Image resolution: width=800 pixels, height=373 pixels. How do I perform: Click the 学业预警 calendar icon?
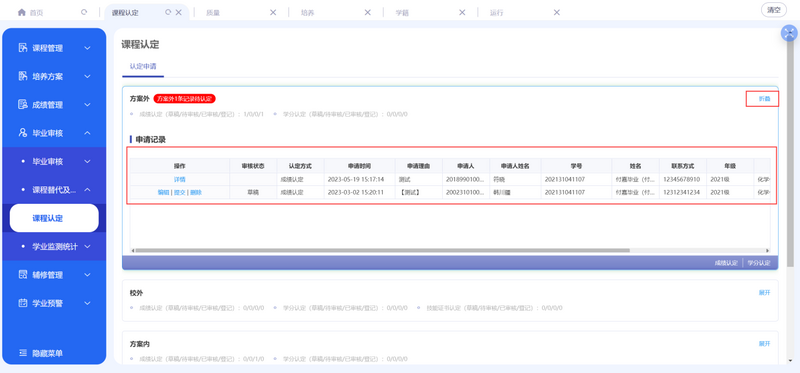pos(22,303)
